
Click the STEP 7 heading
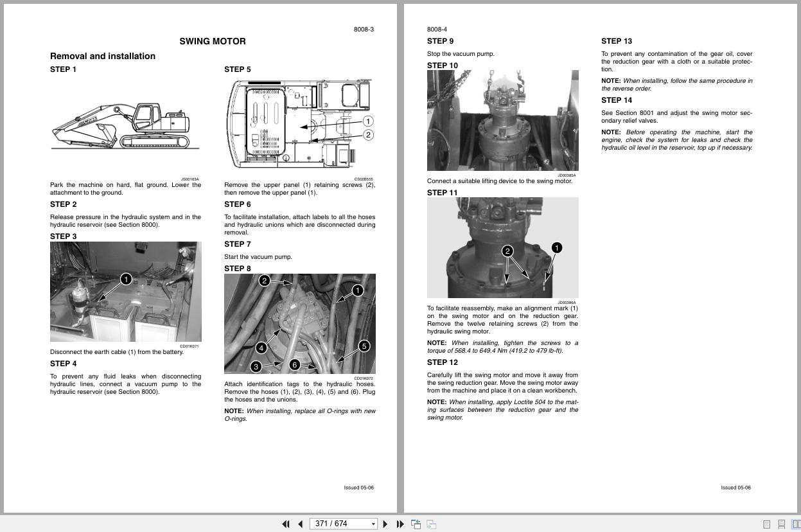[238, 244]
